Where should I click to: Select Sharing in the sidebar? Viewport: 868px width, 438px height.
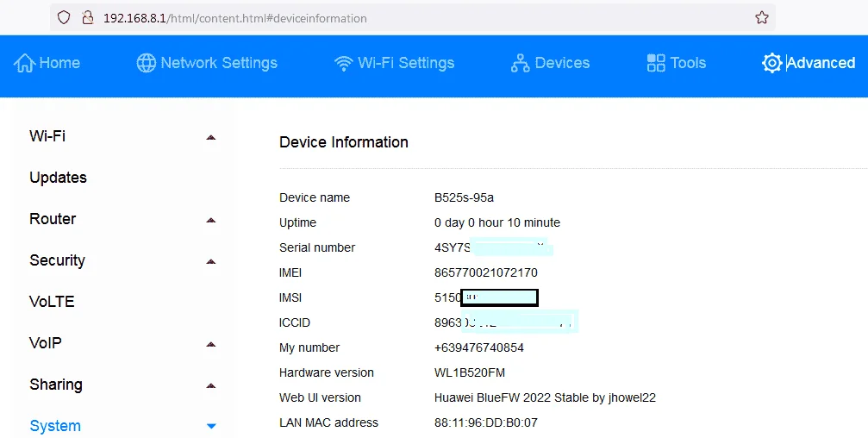click(x=56, y=385)
